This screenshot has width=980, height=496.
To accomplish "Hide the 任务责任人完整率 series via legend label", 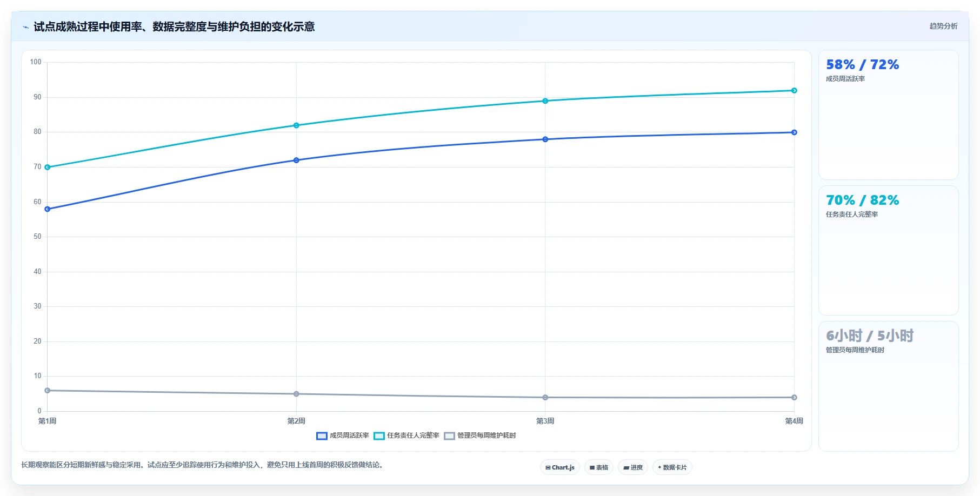I will point(413,435).
